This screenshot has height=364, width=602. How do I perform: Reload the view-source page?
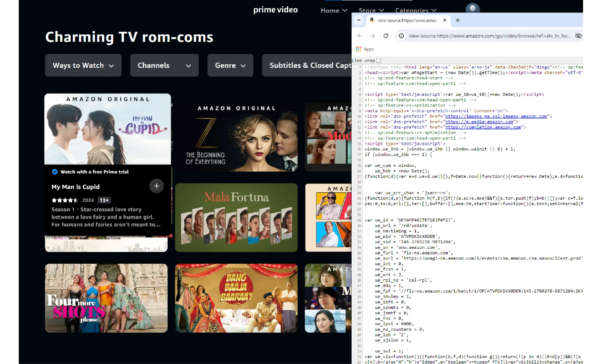(x=386, y=36)
